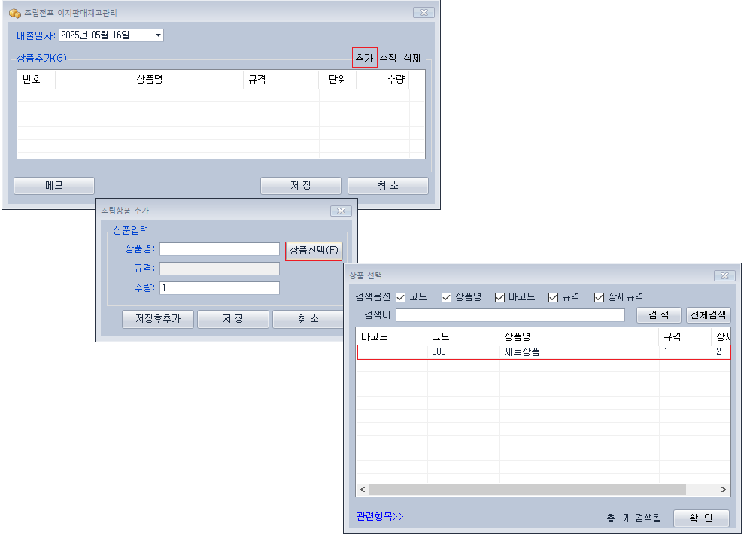Select the 단위 column header
The width and height of the screenshot is (756, 559).
338,80
